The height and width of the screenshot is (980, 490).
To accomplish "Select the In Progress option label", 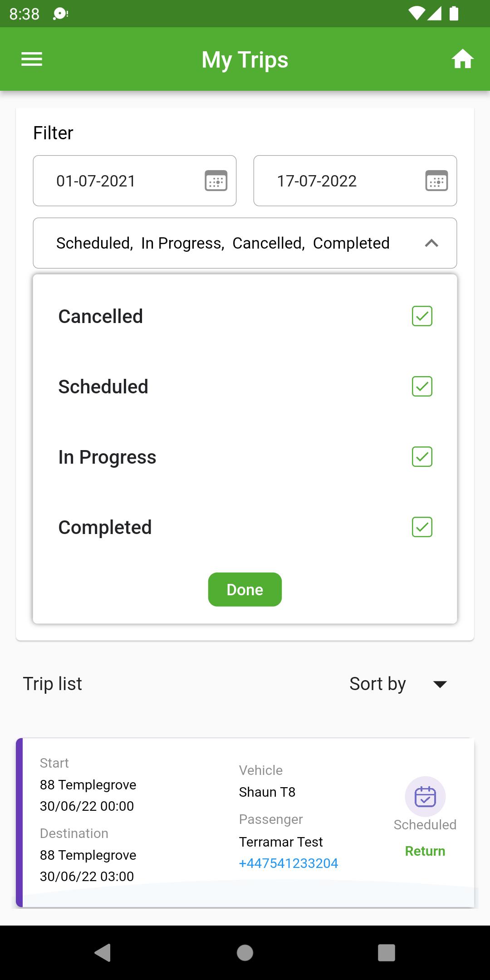I will pos(107,457).
